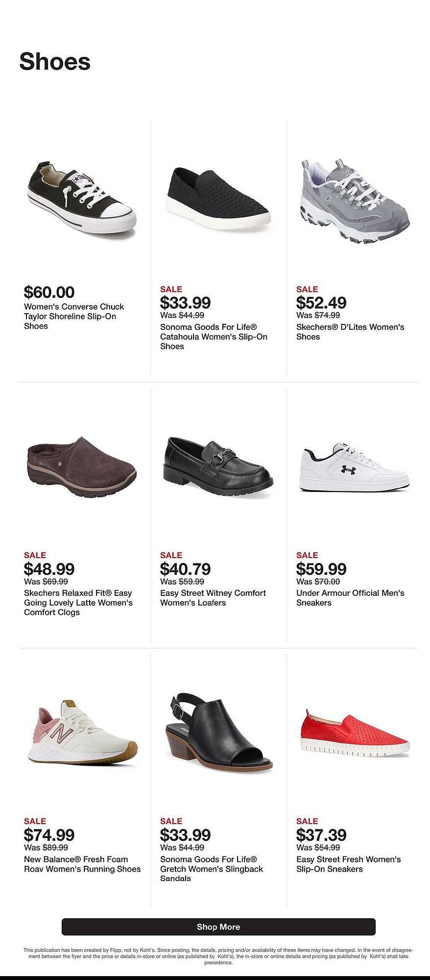
Task: Open Under Armour Official Men's Sneakers link
Action: [x=350, y=598]
